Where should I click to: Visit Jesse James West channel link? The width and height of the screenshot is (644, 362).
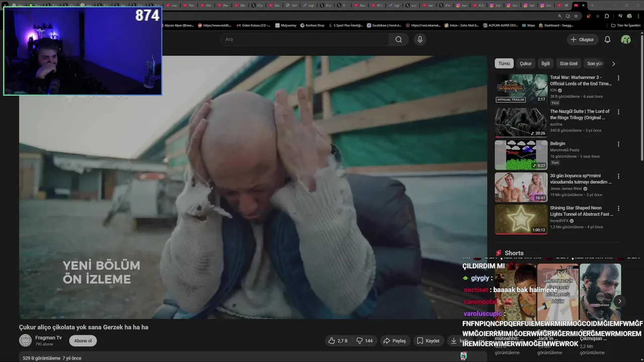point(566,189)
